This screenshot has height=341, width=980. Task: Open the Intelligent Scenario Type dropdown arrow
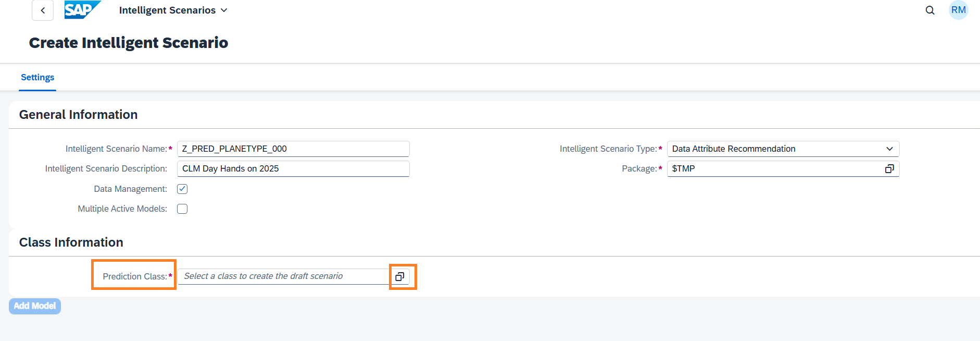(889, 149)
